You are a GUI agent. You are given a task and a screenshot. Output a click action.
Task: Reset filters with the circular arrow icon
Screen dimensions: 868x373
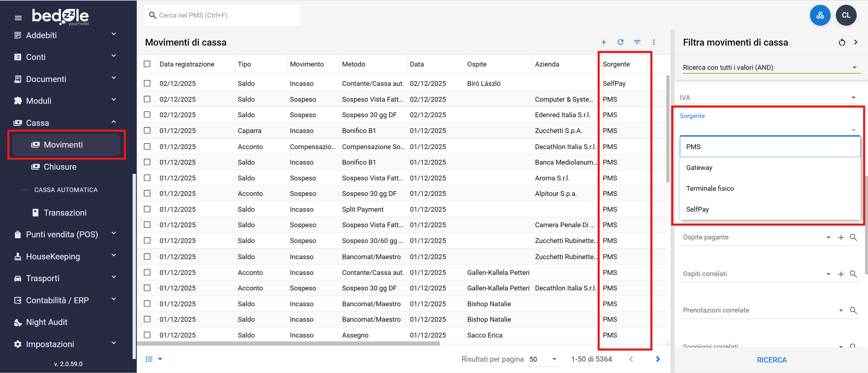[x=842, y=42]
